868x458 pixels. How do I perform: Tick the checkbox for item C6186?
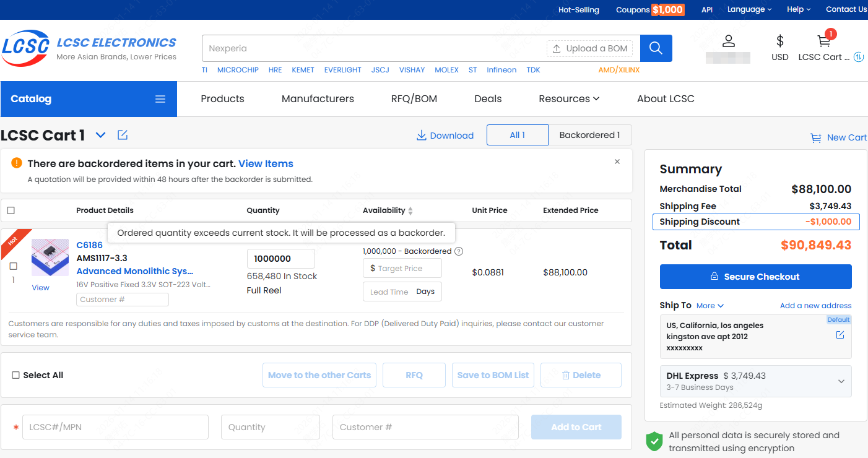click(14, 266)
